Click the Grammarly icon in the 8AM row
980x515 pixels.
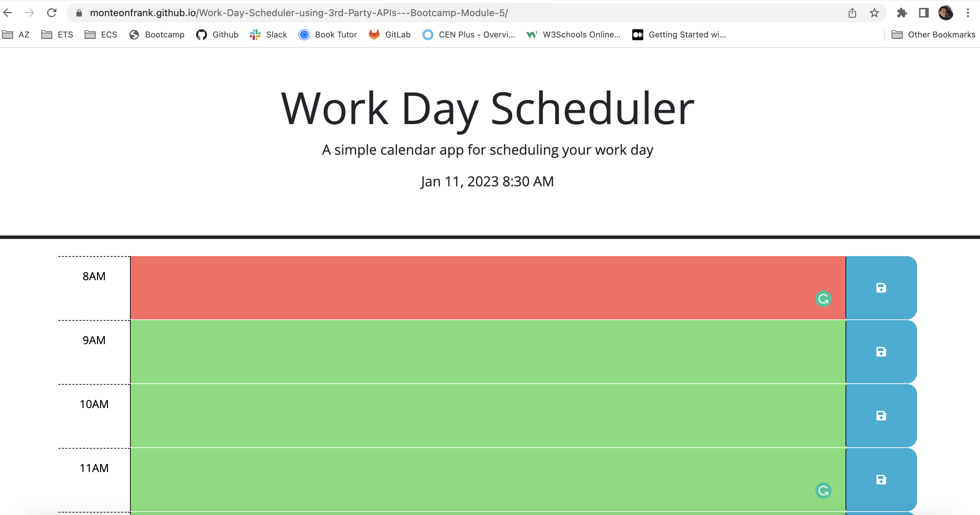(x=823, y=299)
